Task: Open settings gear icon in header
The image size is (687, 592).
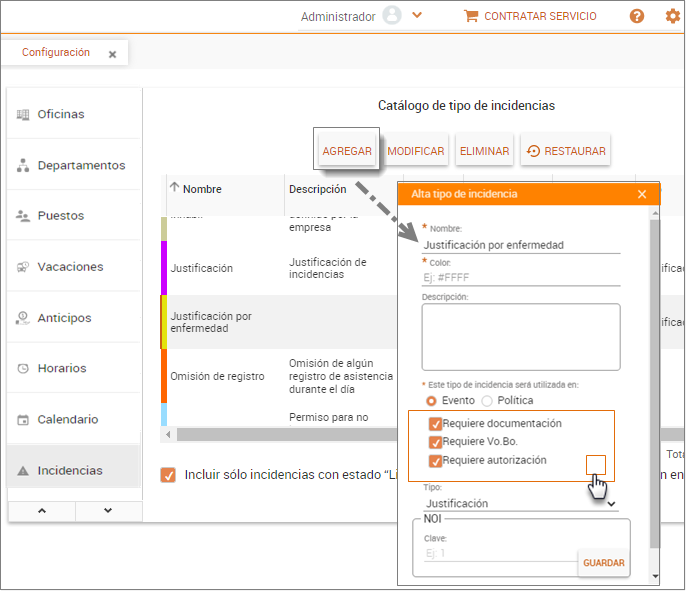Action: click(672, 16)
